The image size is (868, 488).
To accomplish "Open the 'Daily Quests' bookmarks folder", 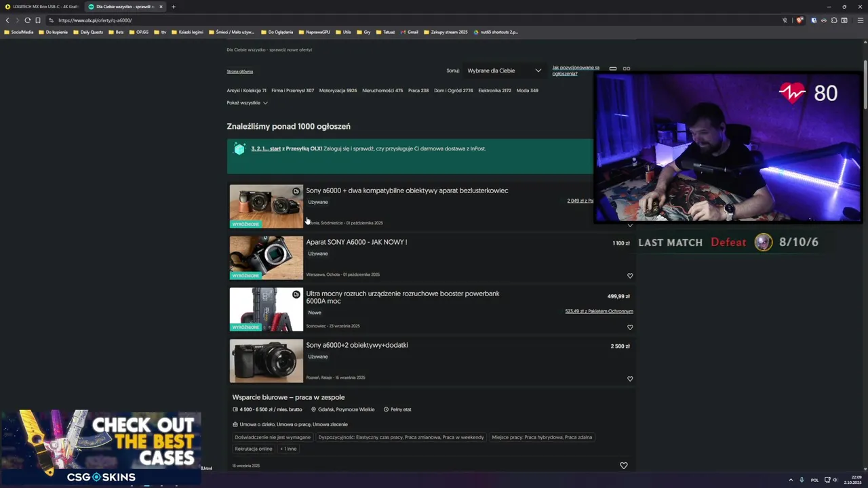I will click(88, 32).
